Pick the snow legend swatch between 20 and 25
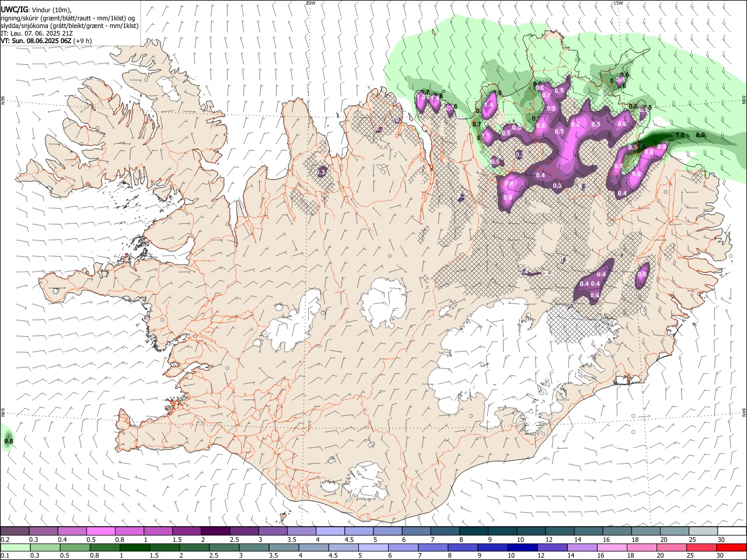 (x=675, y=531)
